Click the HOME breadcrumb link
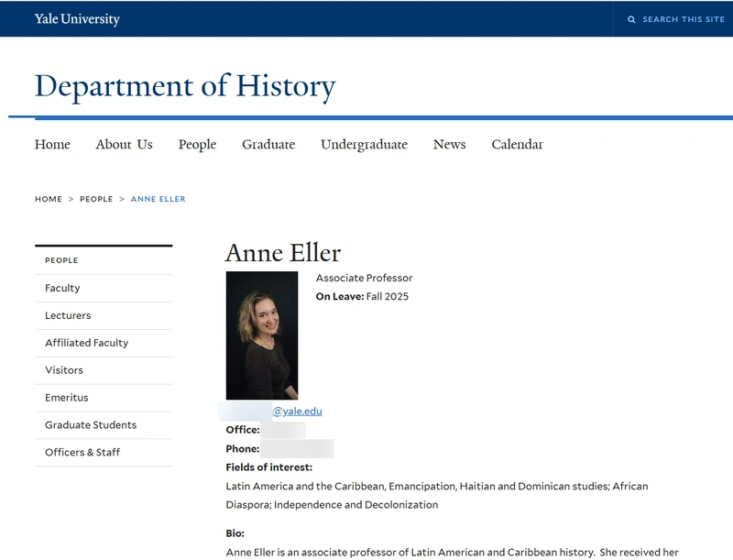This screenshot has width=733, height=560. 49,199
